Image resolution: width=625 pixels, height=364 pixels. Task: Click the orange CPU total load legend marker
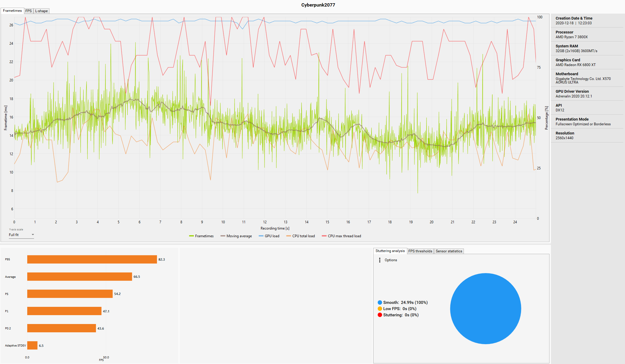[289, 236]
